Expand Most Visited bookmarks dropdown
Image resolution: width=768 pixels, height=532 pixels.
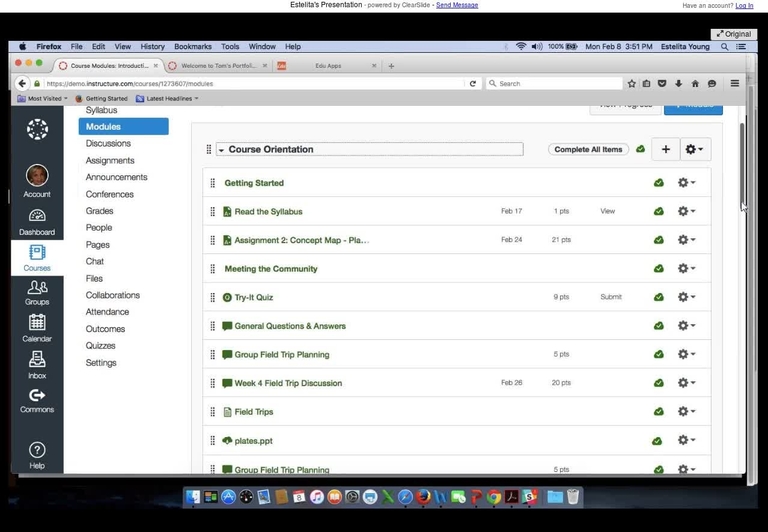coord(43,98)
